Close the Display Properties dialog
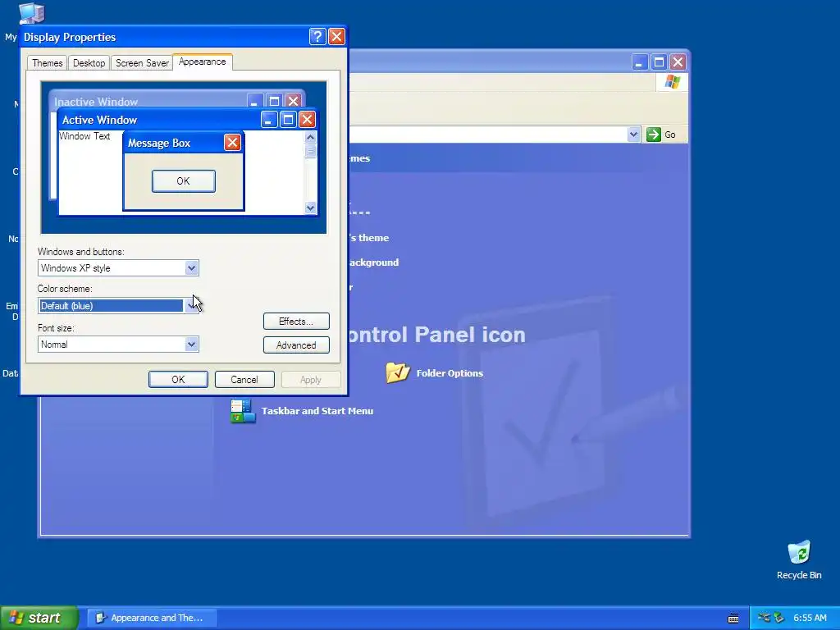 (336, 36)
